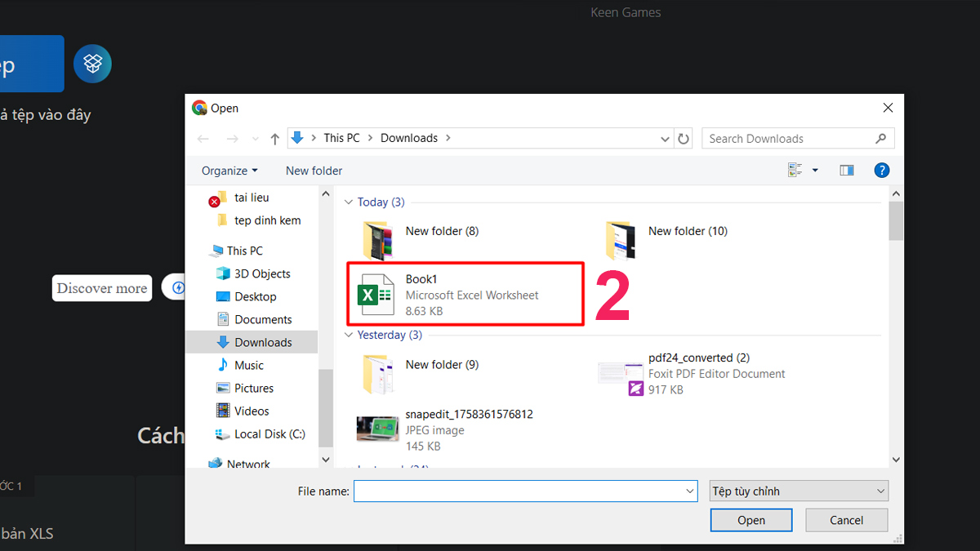Toggle the preview pane icon

(x=847, y=171)
